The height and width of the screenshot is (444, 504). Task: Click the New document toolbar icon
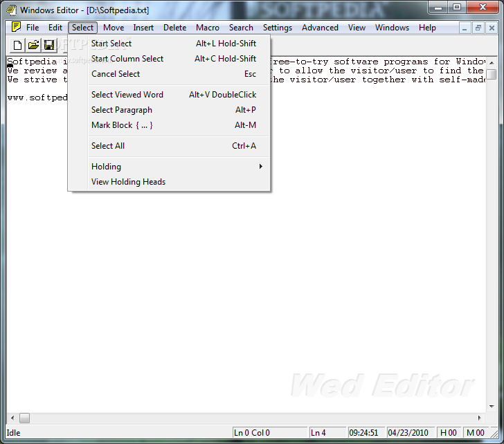coord(18,45)
